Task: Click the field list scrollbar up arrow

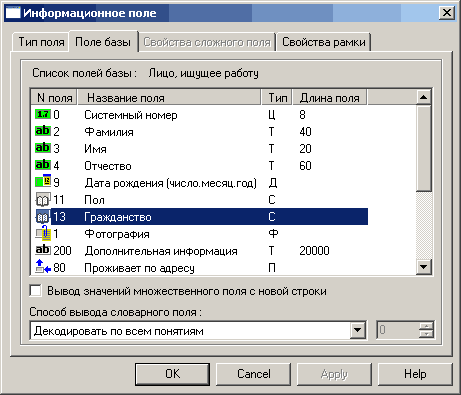Action: tap(424, 97)
